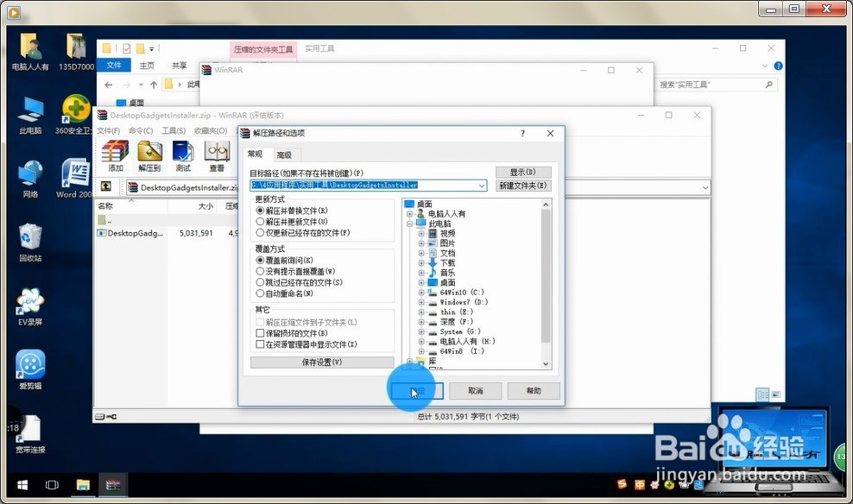Check 保留损坏的文件(B) checkbox
Screen dimensions: 853x504
pyautogui.click(x=260, y=333)
